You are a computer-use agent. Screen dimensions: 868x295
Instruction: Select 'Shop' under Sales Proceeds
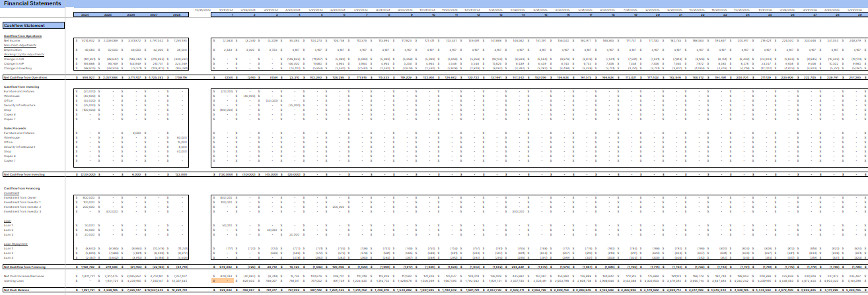7,151
